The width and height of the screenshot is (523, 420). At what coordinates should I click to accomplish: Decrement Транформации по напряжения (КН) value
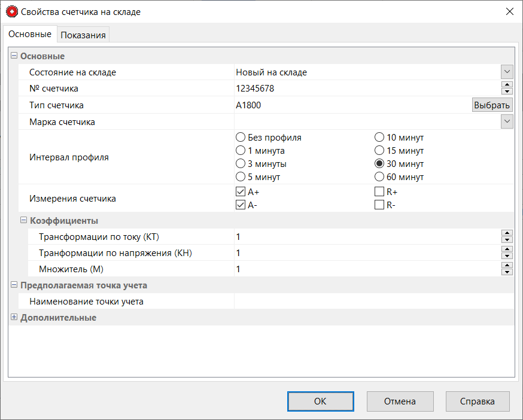click(507, 256)
